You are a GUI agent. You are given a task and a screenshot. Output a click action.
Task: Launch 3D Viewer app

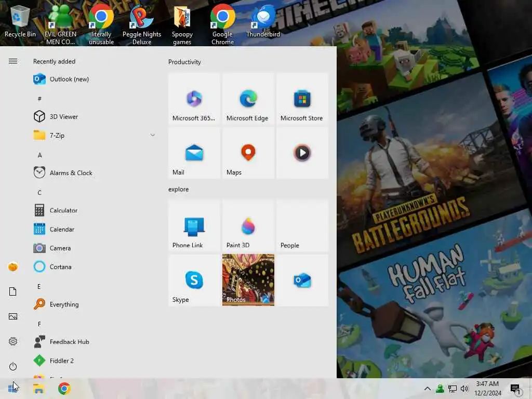click(x=95, y=117)
